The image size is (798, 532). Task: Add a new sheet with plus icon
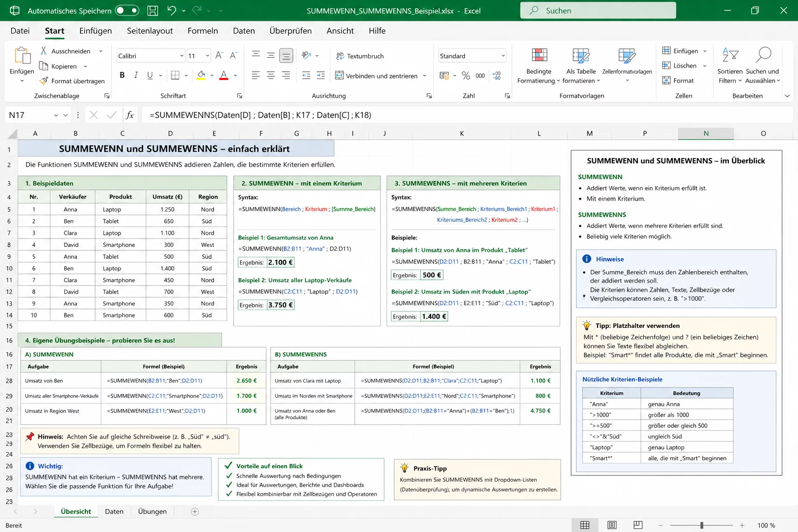[x=195, y=512]
